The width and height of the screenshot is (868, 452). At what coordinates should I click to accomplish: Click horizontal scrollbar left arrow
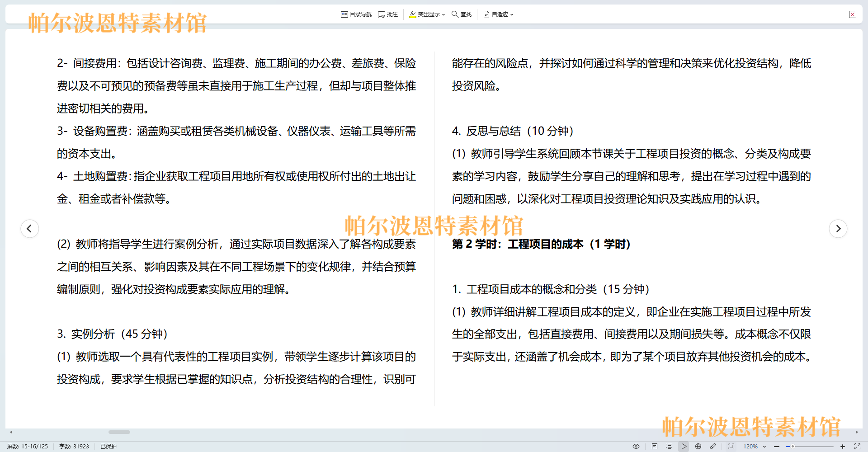(11, 432)
